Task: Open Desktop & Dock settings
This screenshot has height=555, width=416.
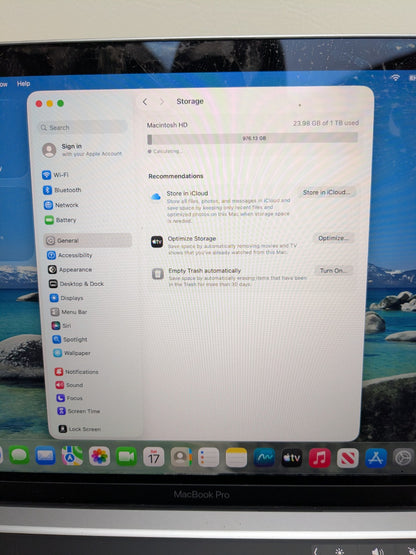Action: coord(76,284)
